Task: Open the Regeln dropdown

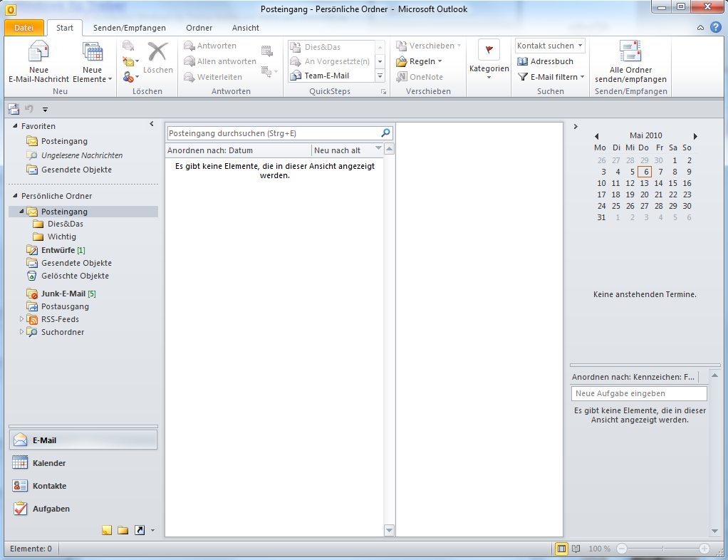Action: click(x=422, y=61)
